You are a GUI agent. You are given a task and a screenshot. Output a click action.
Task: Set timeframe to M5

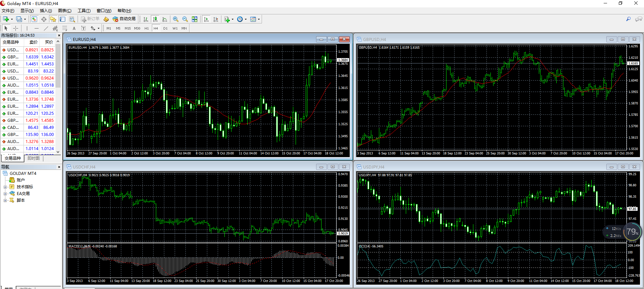(118, 28)
